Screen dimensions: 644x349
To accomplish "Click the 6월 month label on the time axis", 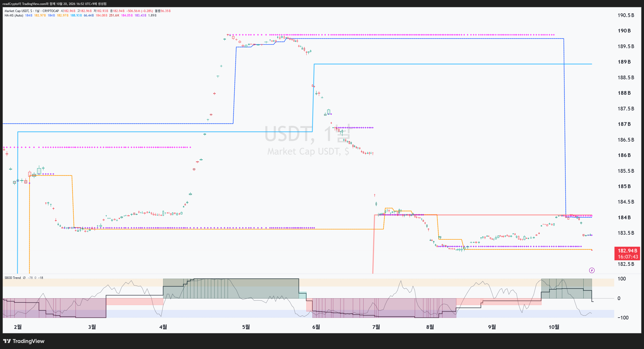I will point(316,327).
